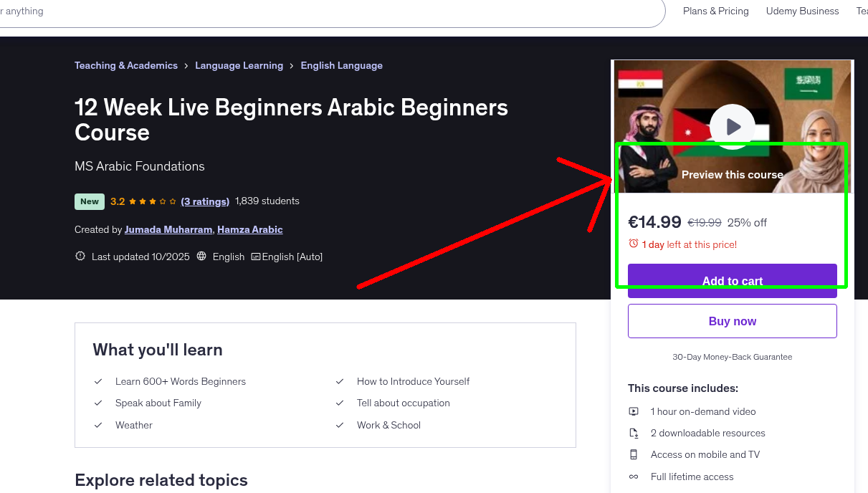Click the clock icon before Last updated
This screenshot has width=868, height=493.
point(80,257)
